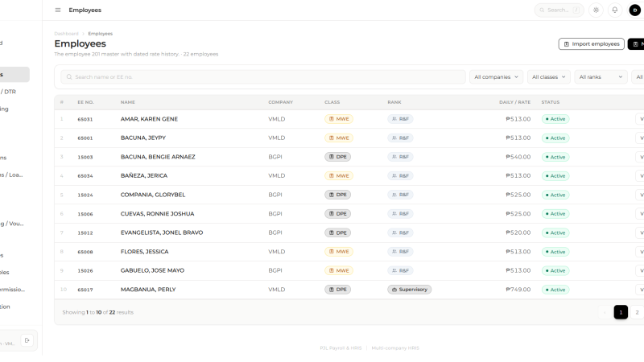Select the current page 1 button
This screenshot has height=362, width=644.
pyautogui.click(x=621, y=312)
